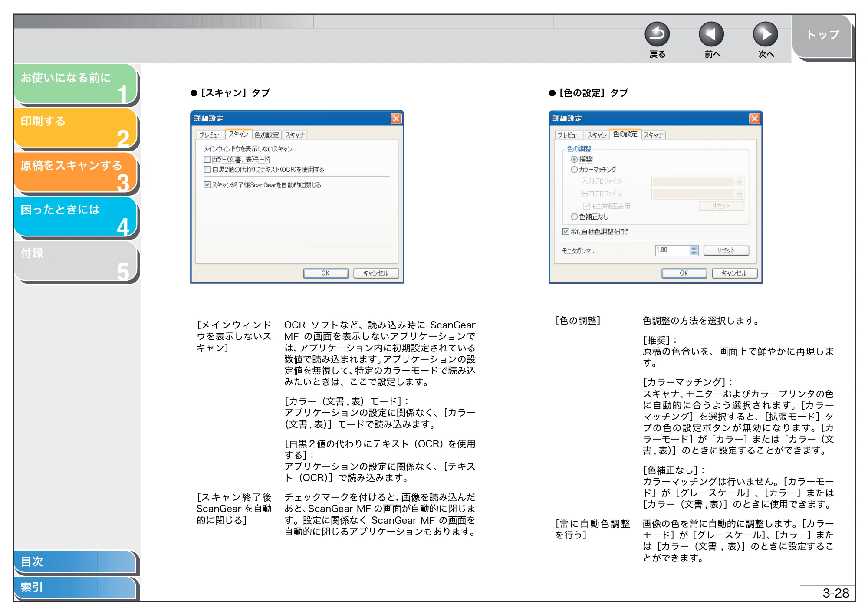This screenshot has height=614, width=868.
Task: Select スキャナ tab in left dialog
Action: [x=295, y=135]
